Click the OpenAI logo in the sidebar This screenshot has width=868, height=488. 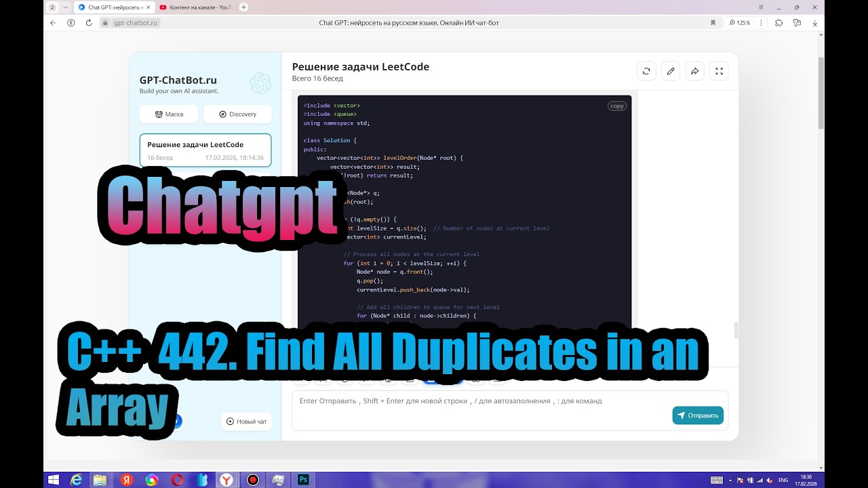click(x=260, y=83)
